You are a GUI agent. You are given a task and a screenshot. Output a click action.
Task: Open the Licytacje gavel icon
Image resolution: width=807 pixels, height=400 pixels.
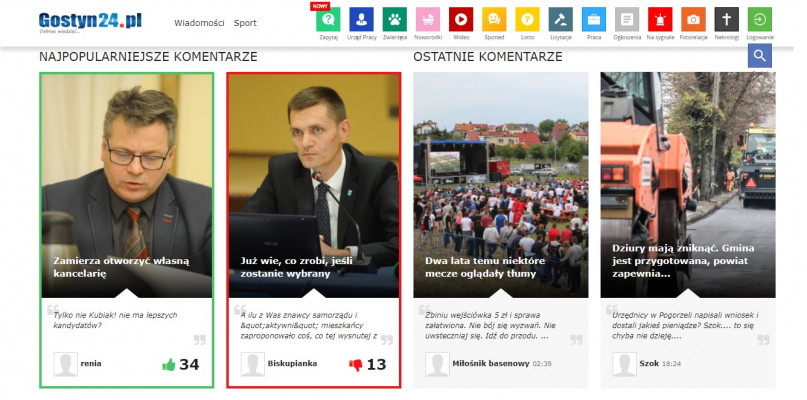coord(561,19)
